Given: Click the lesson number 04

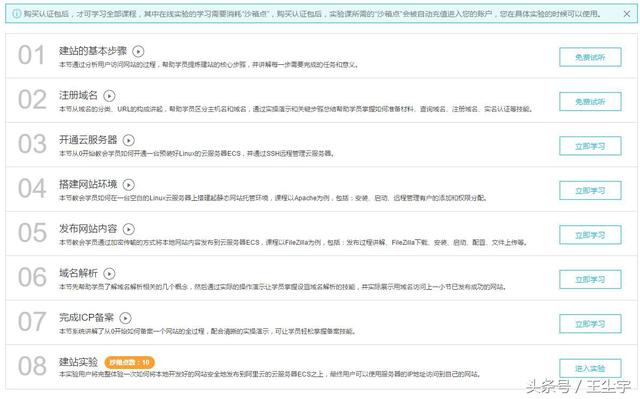Looking at the screenshot, I should [32, 189].
